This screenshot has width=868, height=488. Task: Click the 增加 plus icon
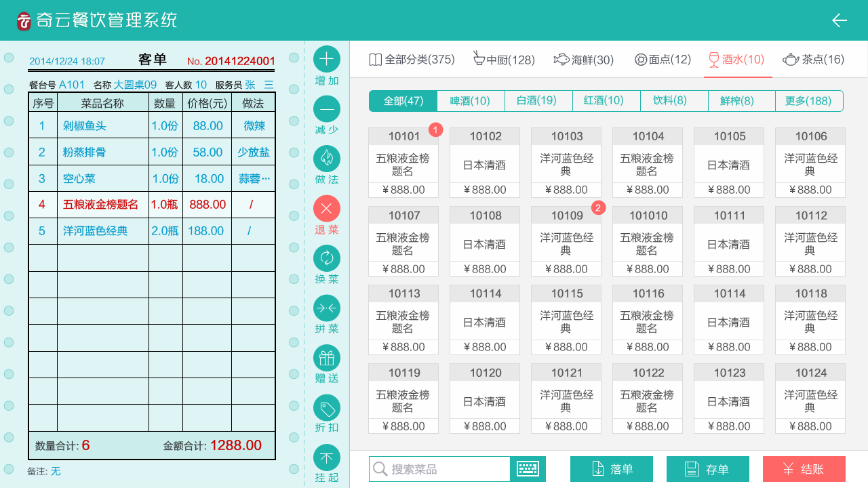(x=327, y=60)
